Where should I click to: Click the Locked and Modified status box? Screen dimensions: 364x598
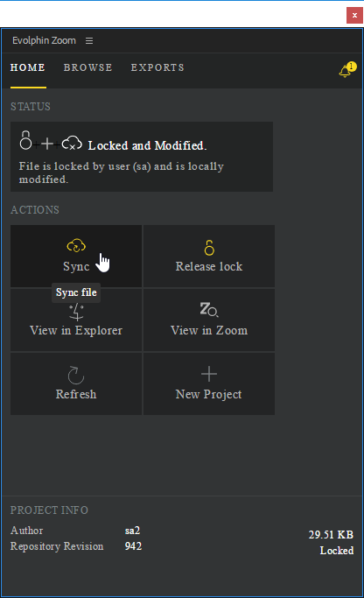coord(142,157)
